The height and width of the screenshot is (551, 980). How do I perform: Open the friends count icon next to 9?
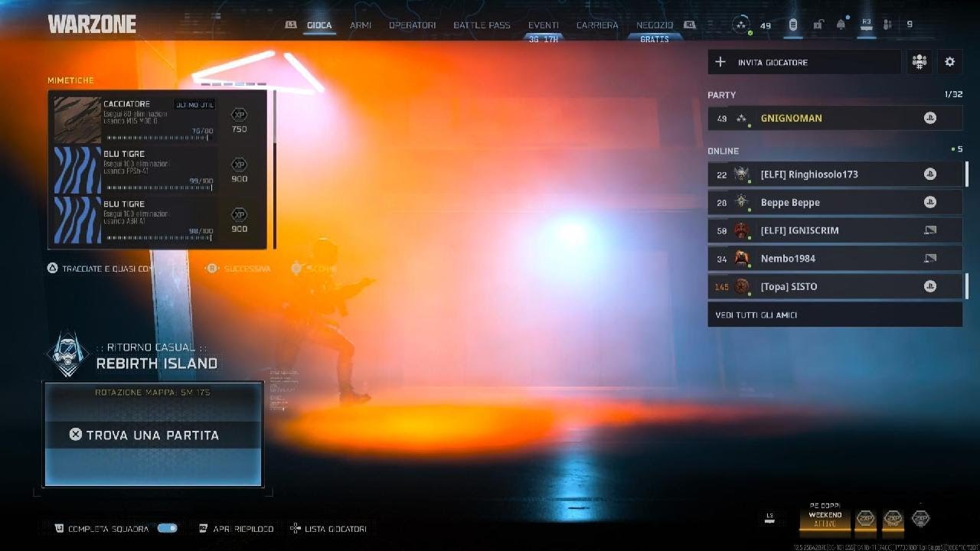click(x=887, y=24)
